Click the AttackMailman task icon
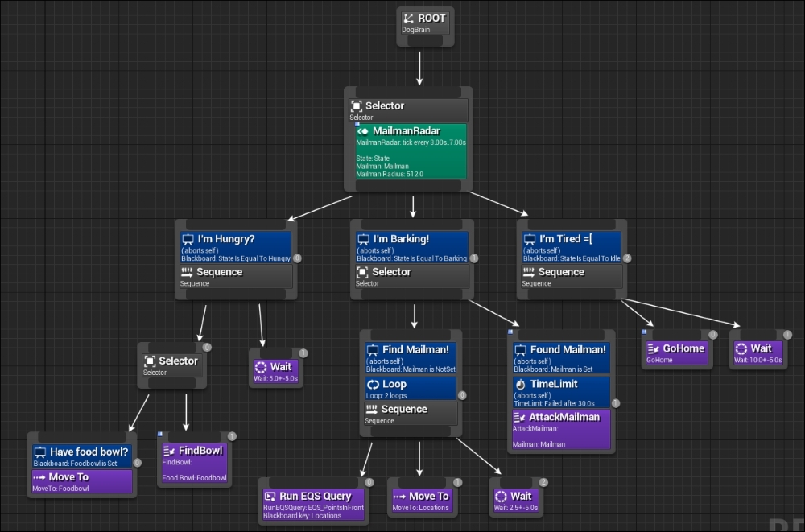The image size is (805, 532). 519,417
